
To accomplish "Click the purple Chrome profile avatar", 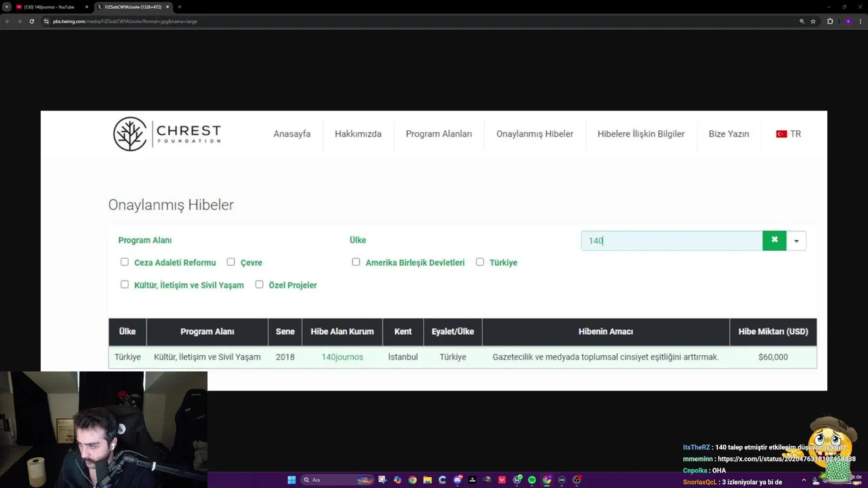I will pos(848,21).
